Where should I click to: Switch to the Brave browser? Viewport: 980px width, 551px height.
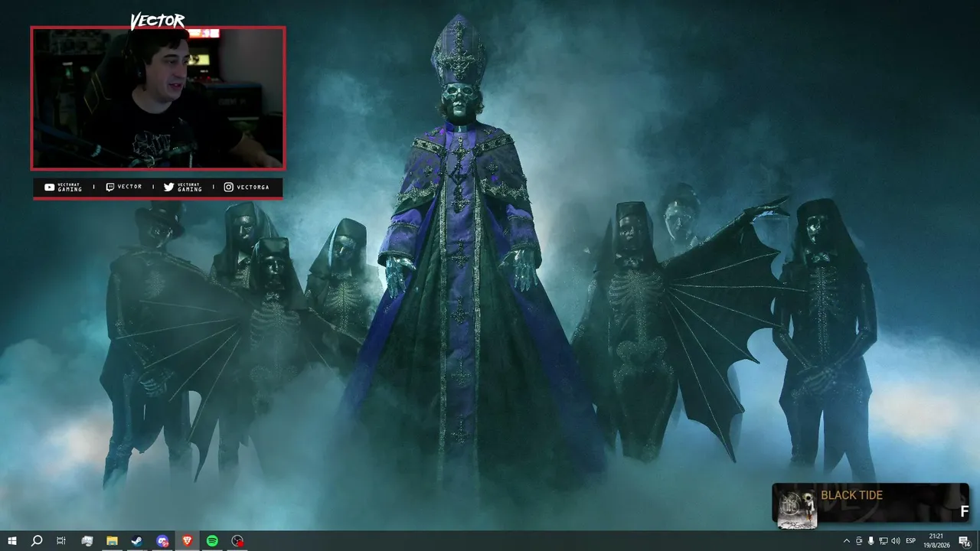[x=187, y=541]
